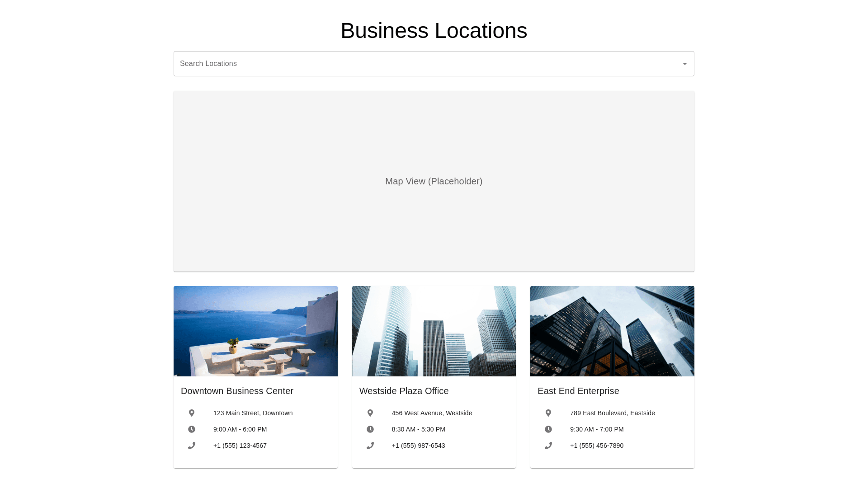Click phone icon on East End Enterprise card
Image resolution: width=868 pixels, height=488 pixels.
548,446
